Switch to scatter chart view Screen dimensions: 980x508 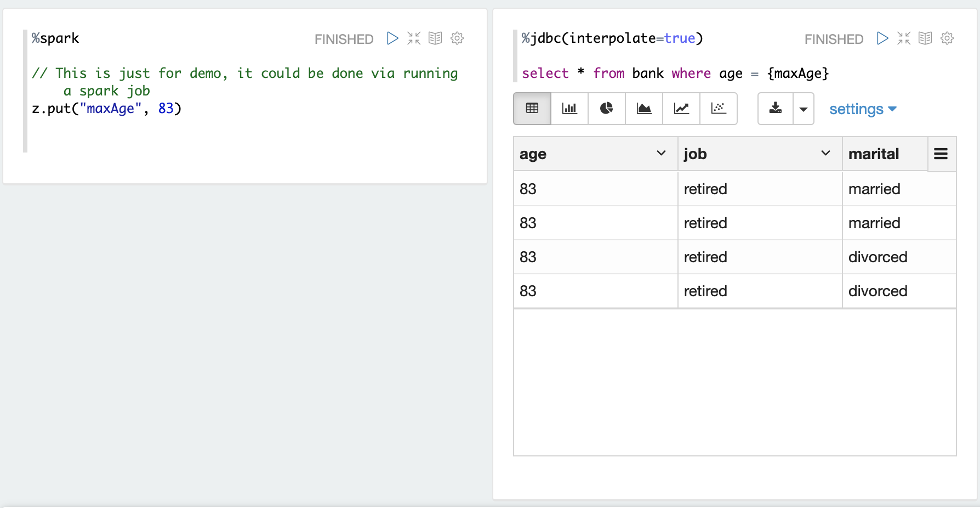(x=719, y=109)
